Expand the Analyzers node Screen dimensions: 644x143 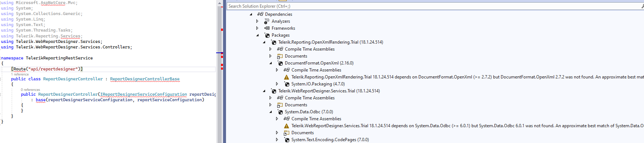point(257,21)
